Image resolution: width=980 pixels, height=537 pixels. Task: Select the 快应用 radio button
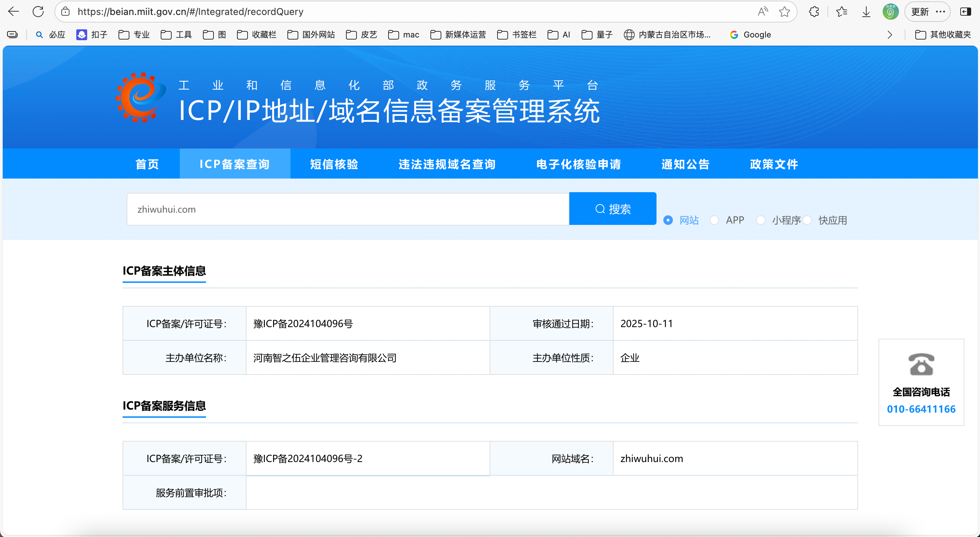807,220
